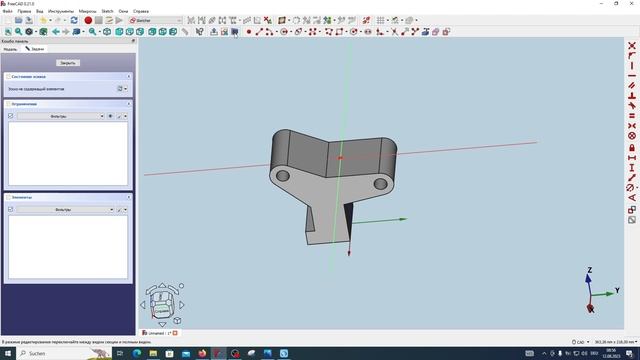Open the Элементы Фильтры dropdown
This screenshot has height=360, width=640.
pyautogui.click(x=65, y=209)
